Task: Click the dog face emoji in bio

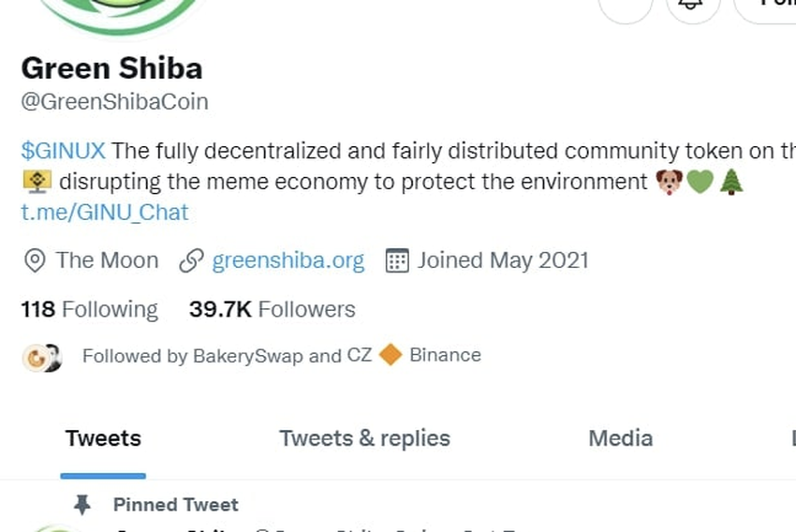Action: pos(669,182)
